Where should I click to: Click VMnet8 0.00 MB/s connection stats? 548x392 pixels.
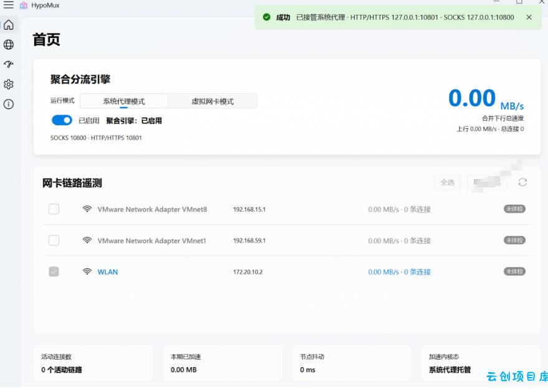click(399, 210)
